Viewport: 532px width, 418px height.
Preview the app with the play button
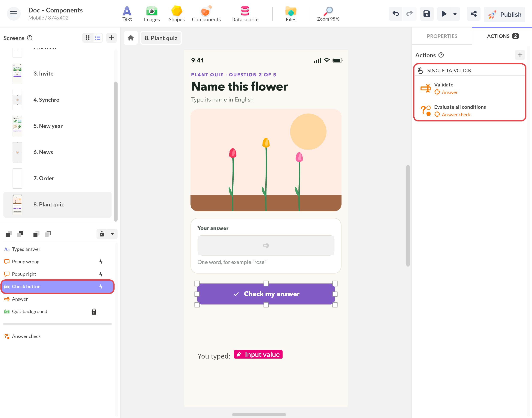pos(444,14)
